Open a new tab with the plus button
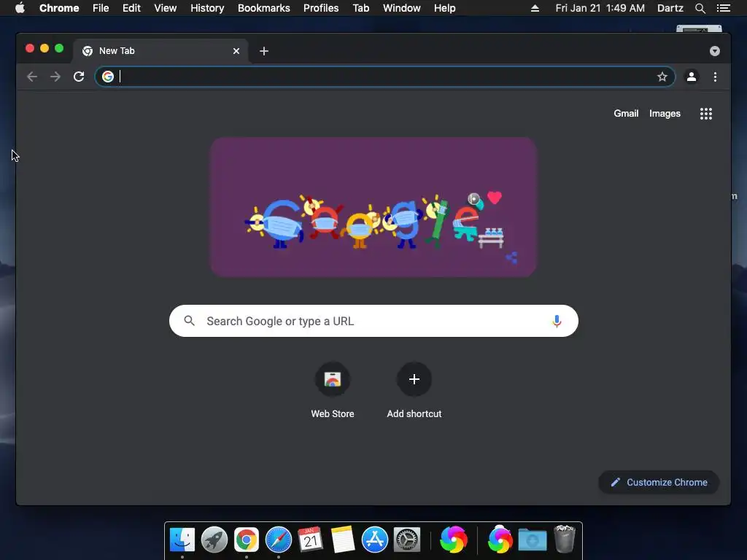Screen dimensions: 747x560 [x=264, y=51]
